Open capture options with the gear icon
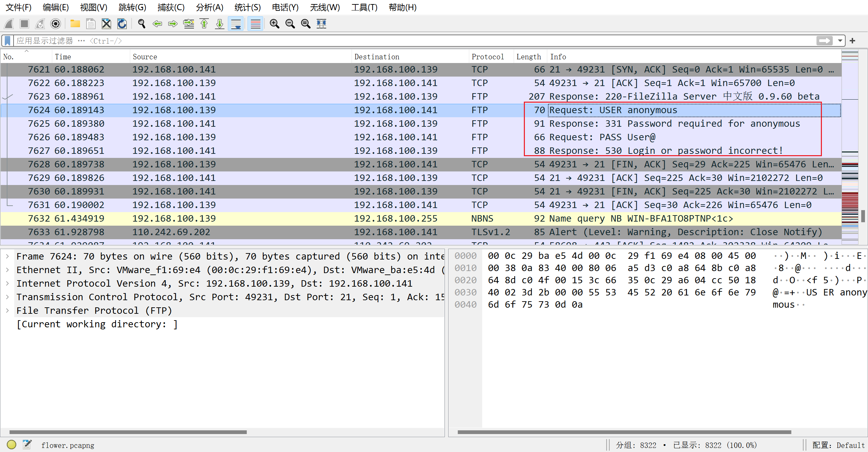 coord(55,24)
